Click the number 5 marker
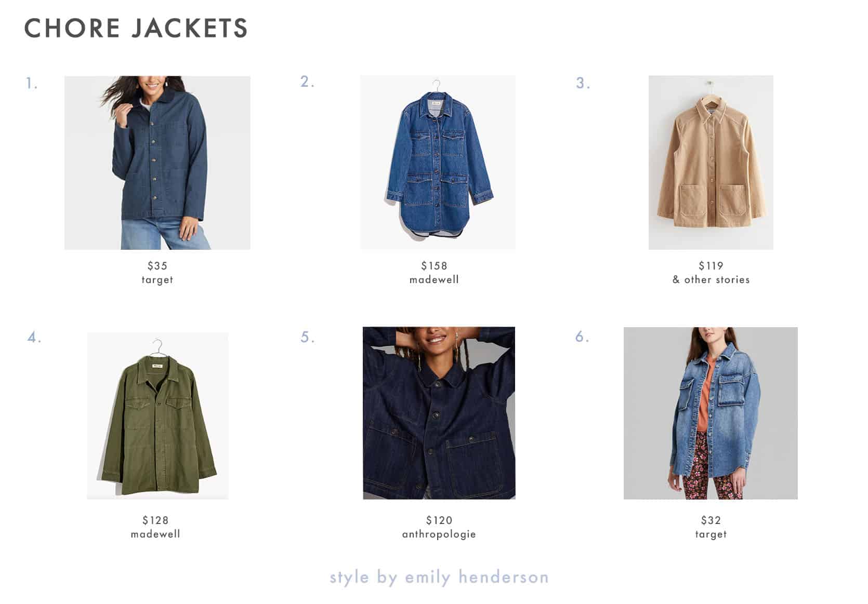Viewport: 868px width, 604px height. (x=308, y=337)
